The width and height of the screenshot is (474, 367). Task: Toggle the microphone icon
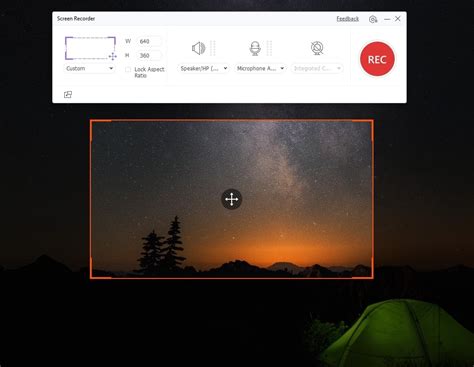pos(255,48)
